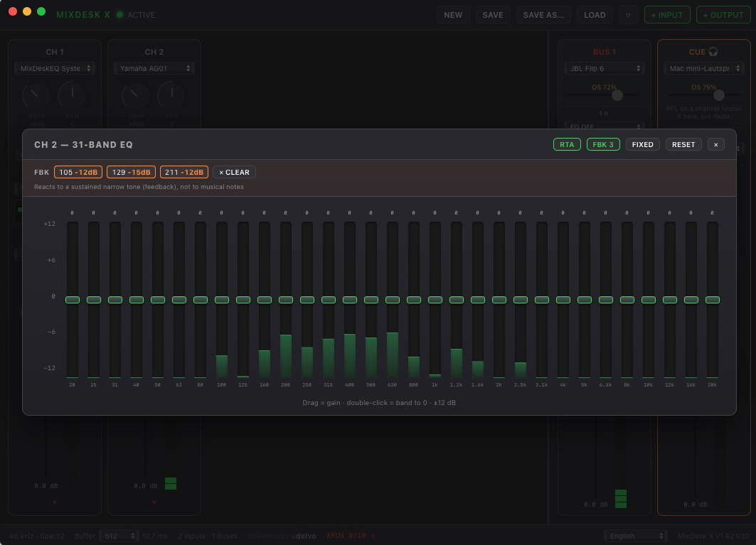The height and width of the screenshot is (545, 756).
Task: Click the 1k band slider handle
Action: click(435, 300)
